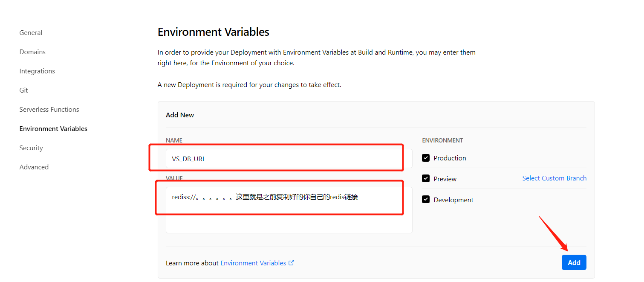Screen dimensions: 644x282
Task: Click the external link icon beside Environment Variables
Action: (292, 263)
